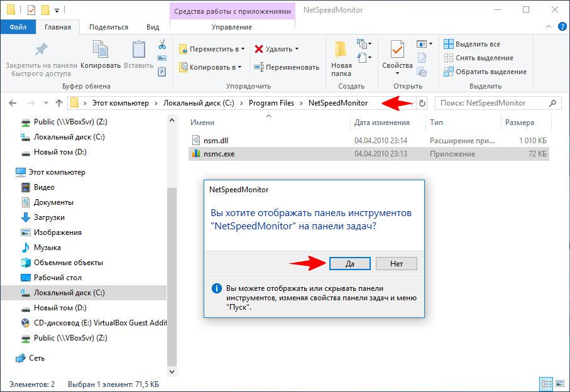The image size is (570, 392).
Task: Click the navigation pane scrollbar down arrow
Action: (x=172, y=372)
